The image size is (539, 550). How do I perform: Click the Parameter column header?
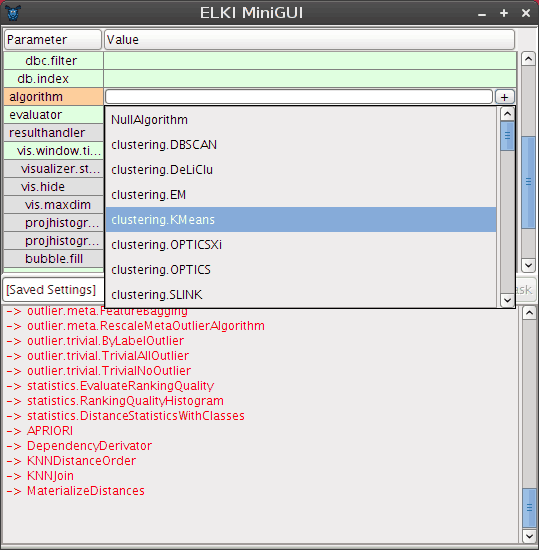point(53,40)
